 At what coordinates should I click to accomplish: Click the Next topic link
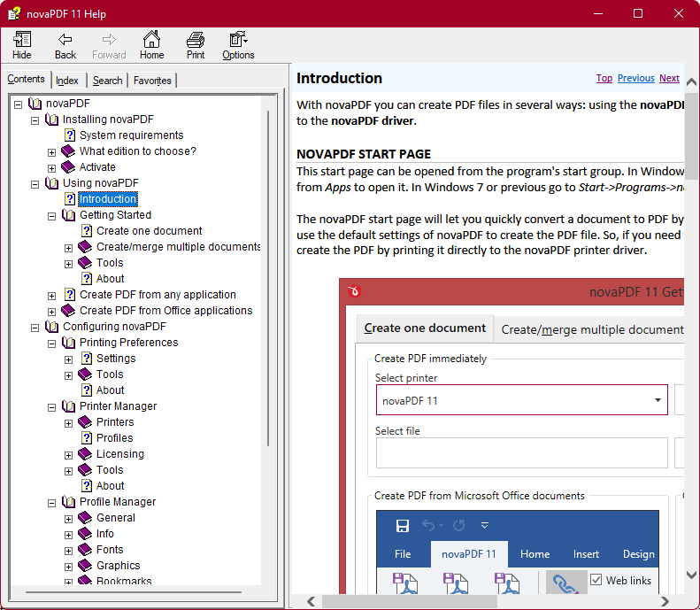(x=669, y=78)
